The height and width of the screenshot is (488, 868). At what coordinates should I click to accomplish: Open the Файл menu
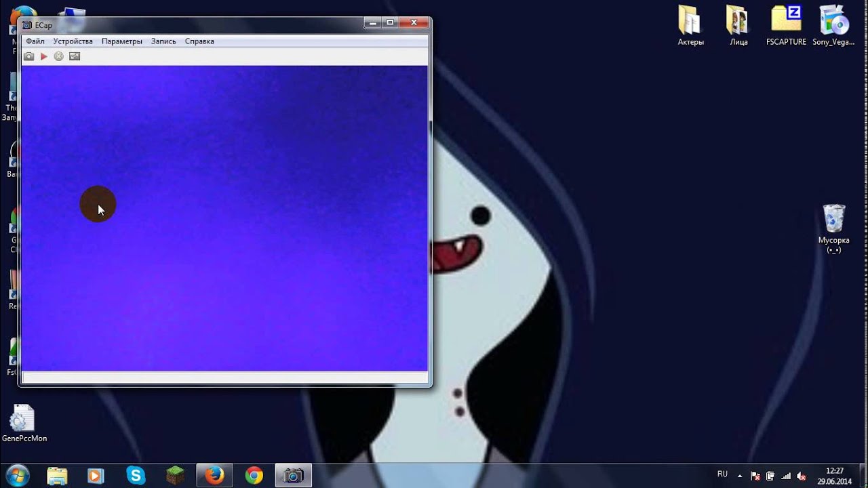35,41
